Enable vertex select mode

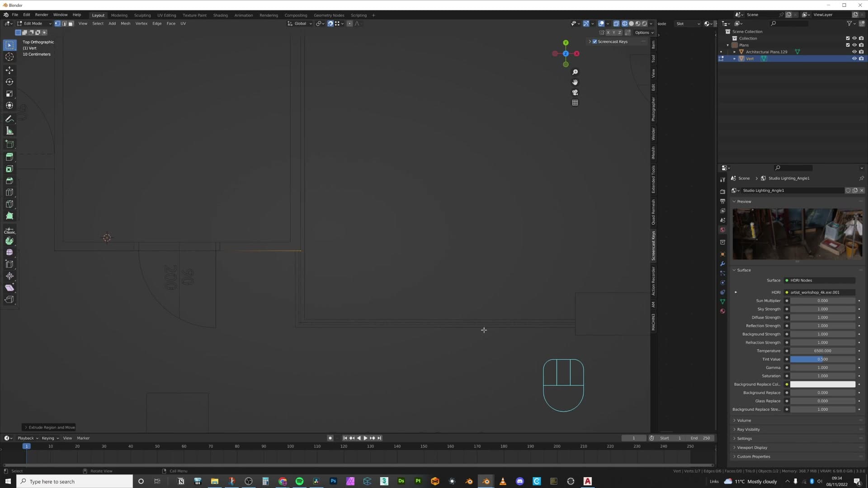click(57, 23)
